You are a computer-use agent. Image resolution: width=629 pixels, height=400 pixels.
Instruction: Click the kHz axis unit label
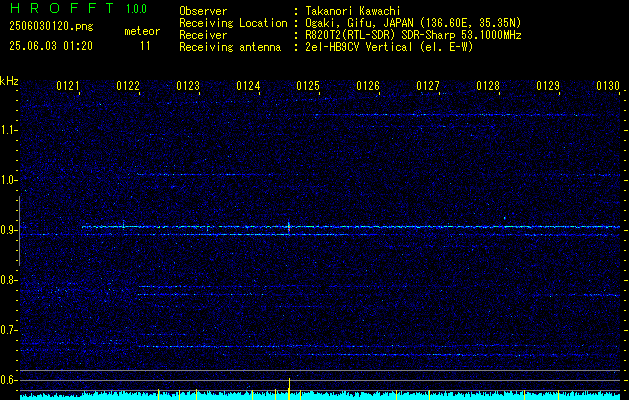[x=9, y=81]
